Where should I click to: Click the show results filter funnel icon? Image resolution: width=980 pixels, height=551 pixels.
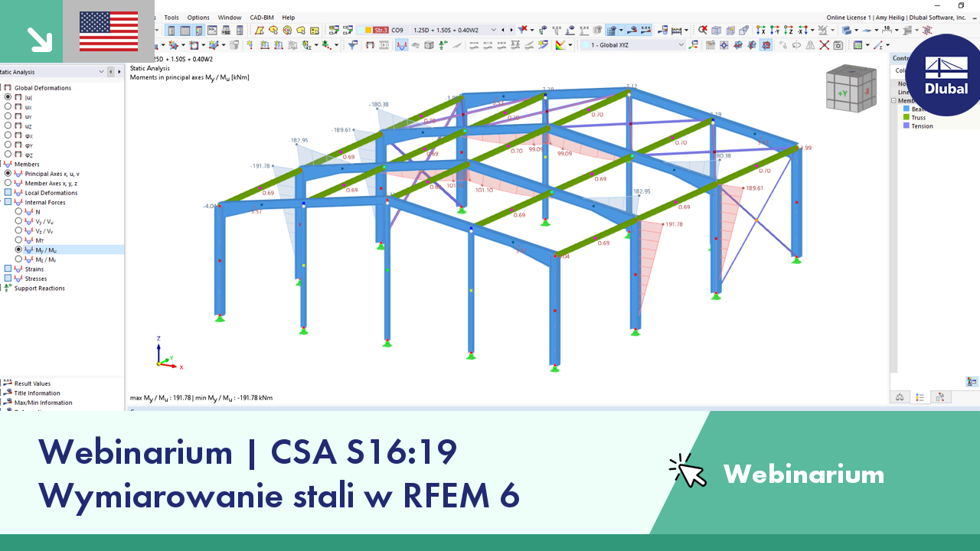352,45
